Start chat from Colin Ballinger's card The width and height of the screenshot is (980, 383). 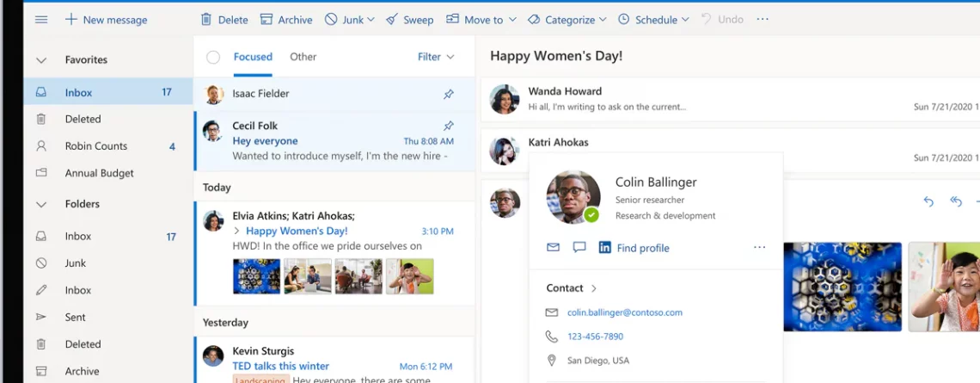coord(579,247)
